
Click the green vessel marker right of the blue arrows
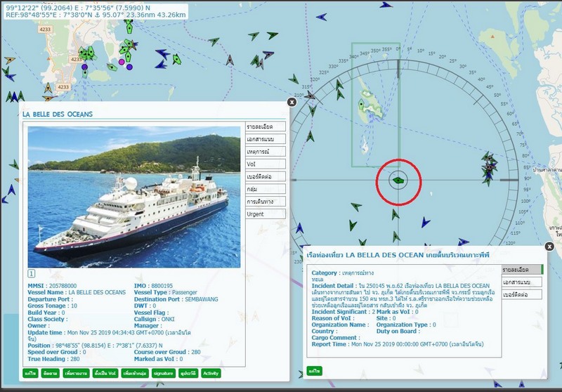click(176, 59)
